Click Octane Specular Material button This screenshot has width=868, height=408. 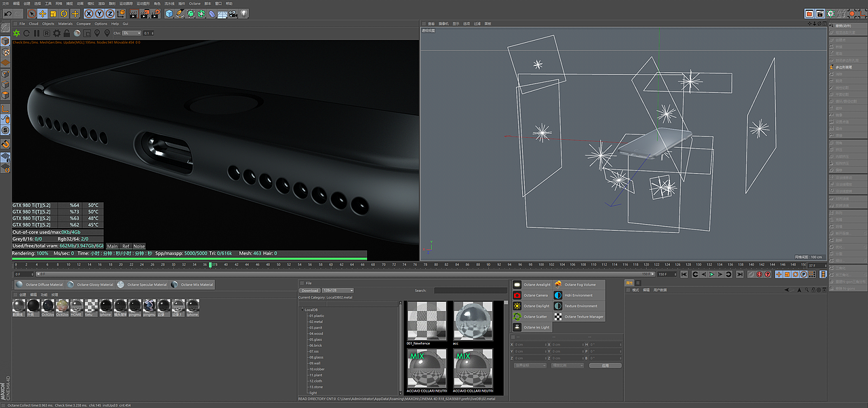coord(142,284)
